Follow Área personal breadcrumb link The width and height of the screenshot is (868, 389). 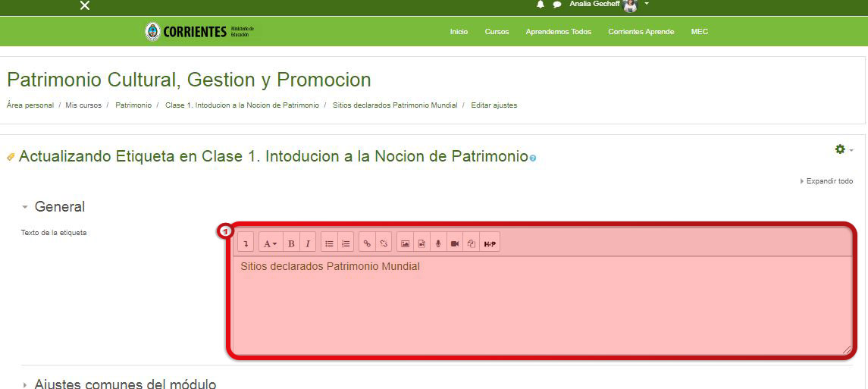tap(30, 105)
